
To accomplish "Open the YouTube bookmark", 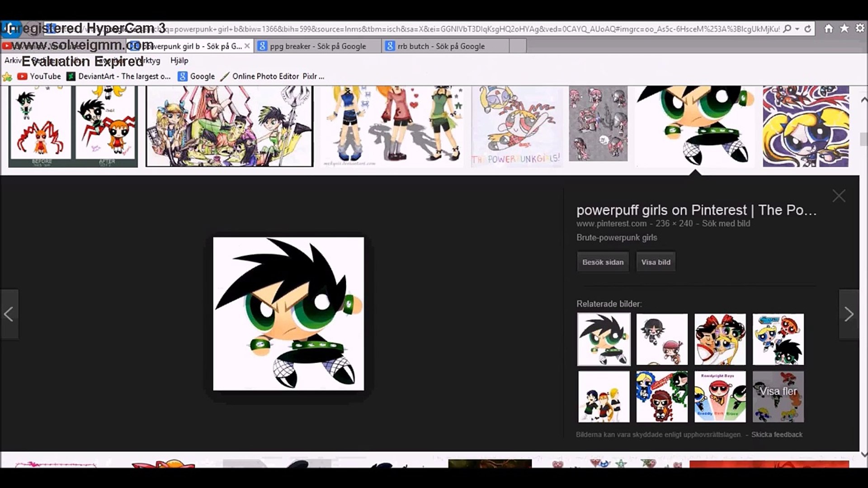I will [x=39, y=76].
